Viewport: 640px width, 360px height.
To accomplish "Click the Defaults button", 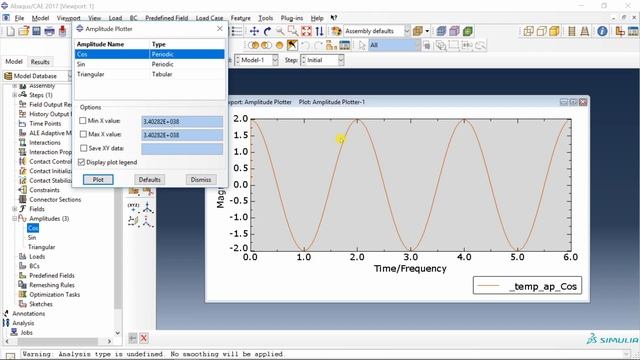I will coord(149,180).
